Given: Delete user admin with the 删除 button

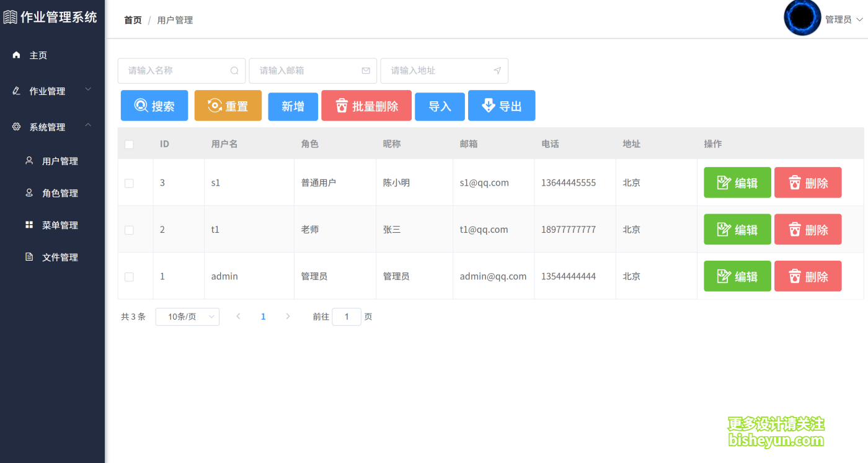Looking at the screenshot, I should 808,276.
